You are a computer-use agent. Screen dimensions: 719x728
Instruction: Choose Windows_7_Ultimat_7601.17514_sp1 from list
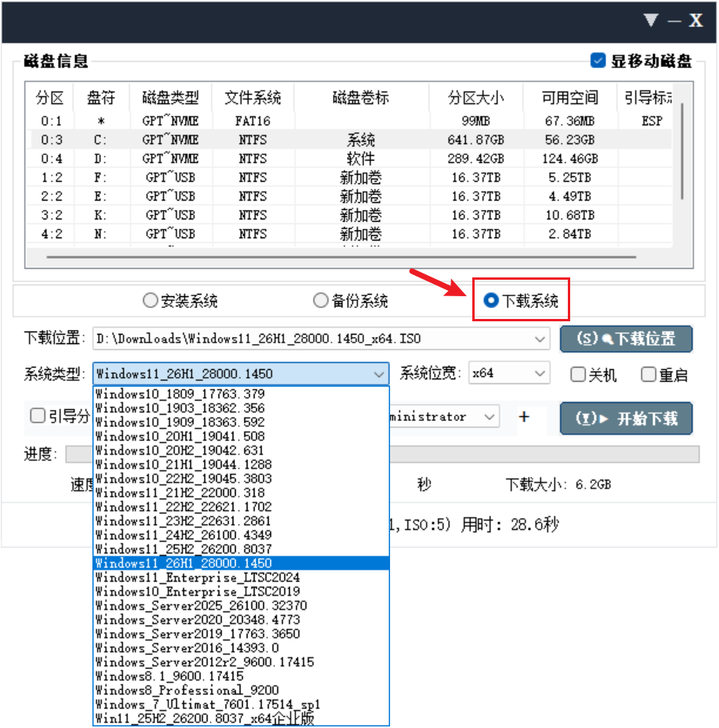point(241,704)
